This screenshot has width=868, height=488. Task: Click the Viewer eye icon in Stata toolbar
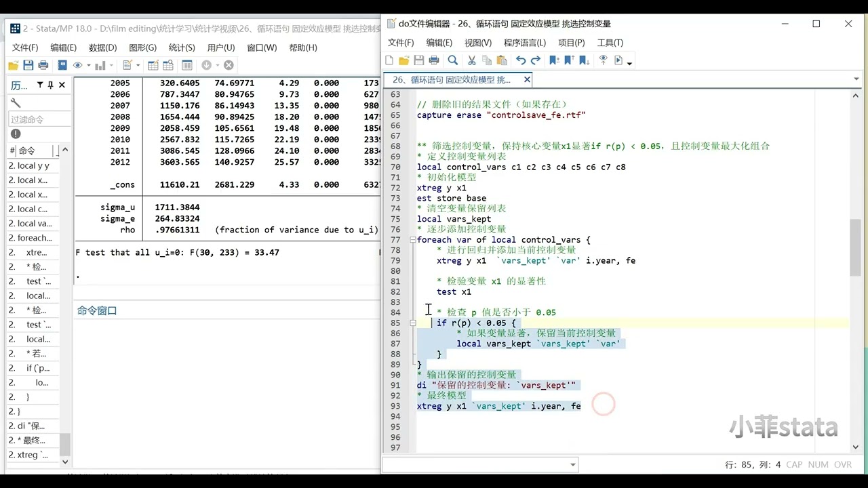[78, 65]
